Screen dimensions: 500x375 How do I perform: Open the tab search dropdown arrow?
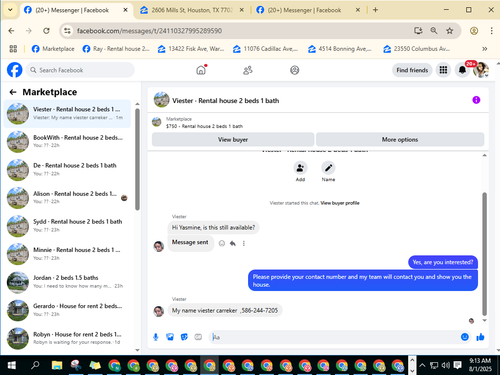coord(10,10)
